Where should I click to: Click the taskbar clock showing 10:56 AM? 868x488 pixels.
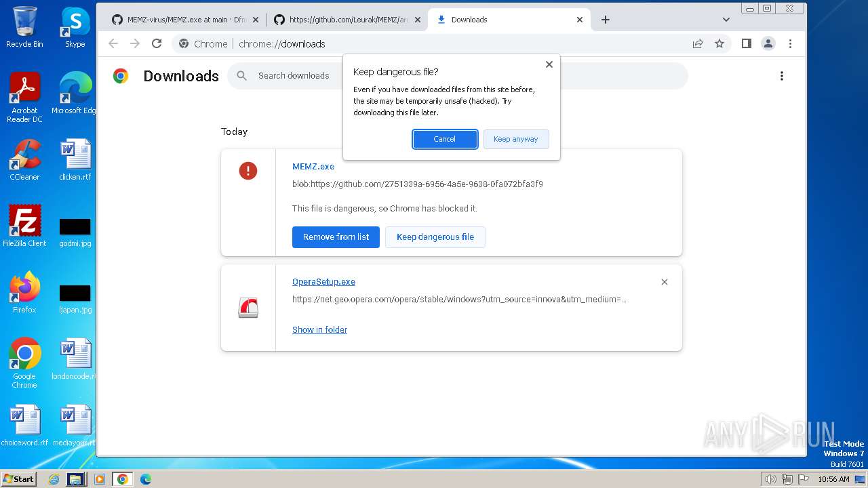833,479
